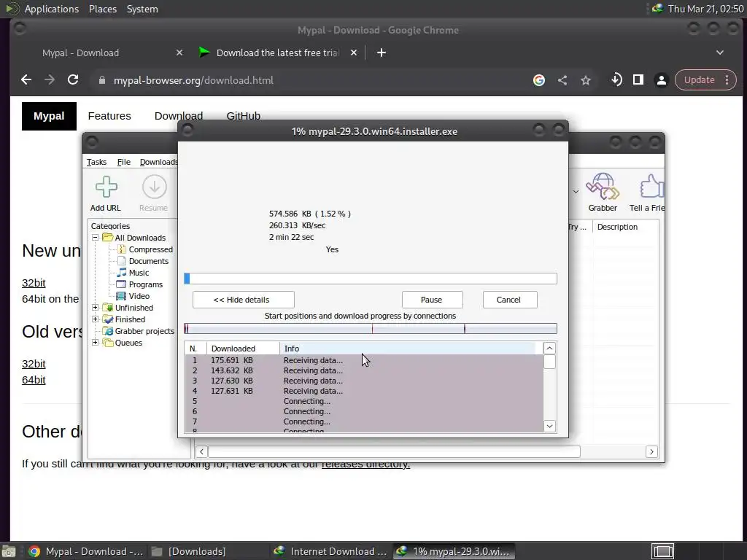Go back in Chrome
The image size is (747, 560).
click(x=27, y=80)
